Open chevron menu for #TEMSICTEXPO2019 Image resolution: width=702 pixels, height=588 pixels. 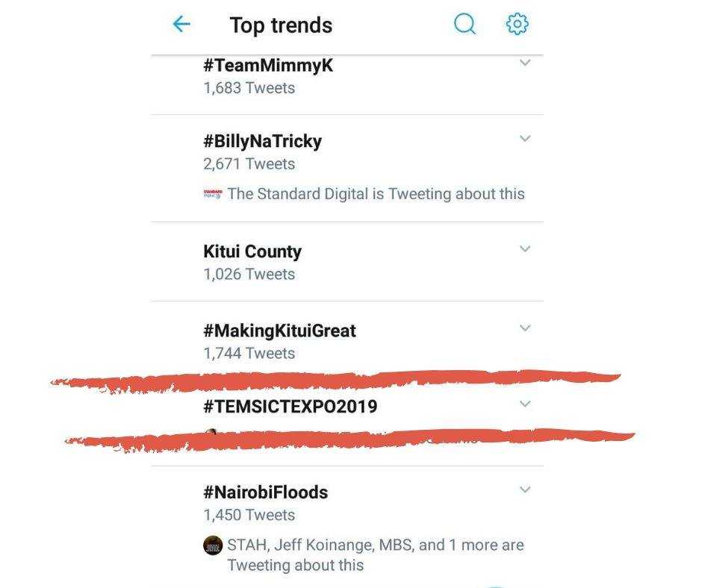525,404
